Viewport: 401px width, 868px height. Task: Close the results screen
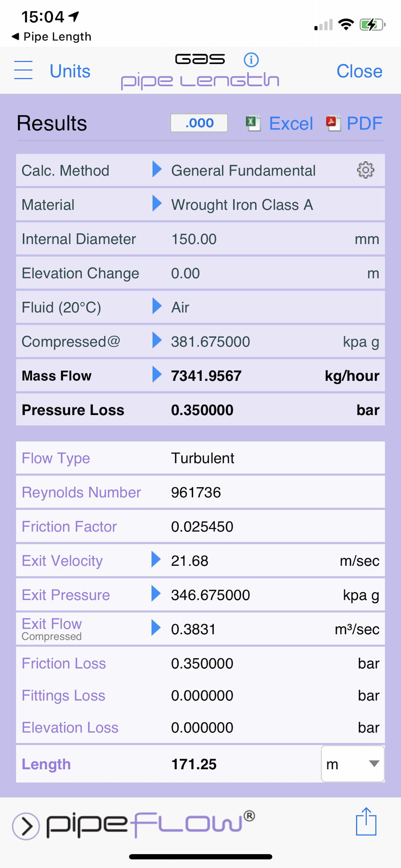click(359, 71)
